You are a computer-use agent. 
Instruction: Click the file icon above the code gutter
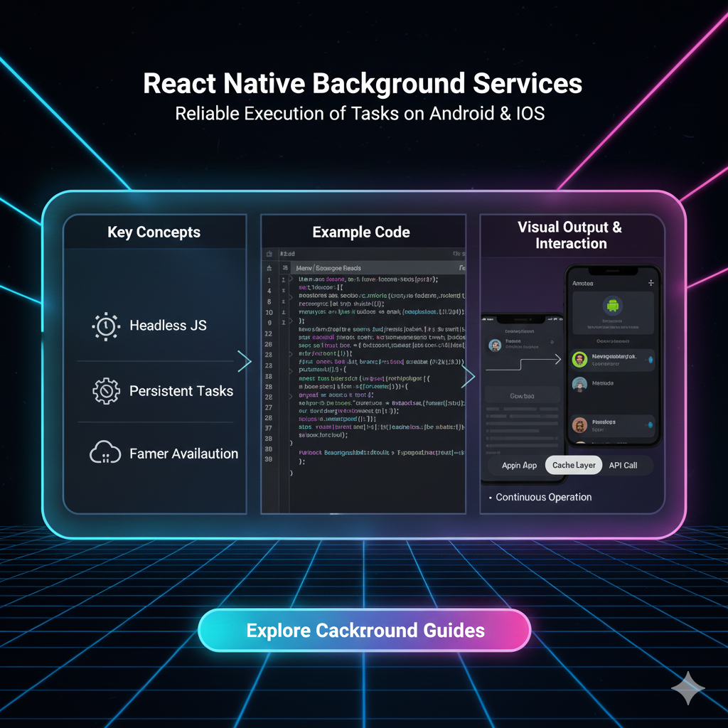click(x=269, y=254)
